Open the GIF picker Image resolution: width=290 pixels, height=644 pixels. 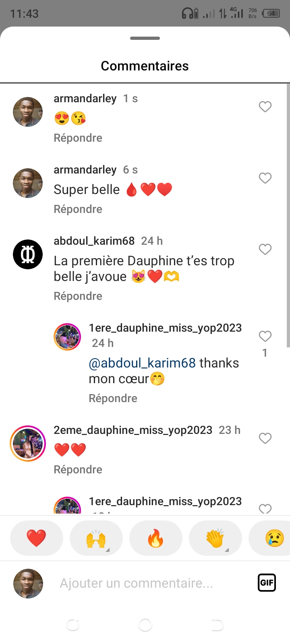tap(267, 582)
